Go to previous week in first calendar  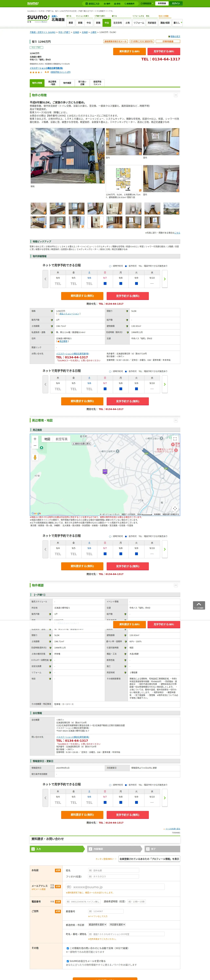coord(45,279)
